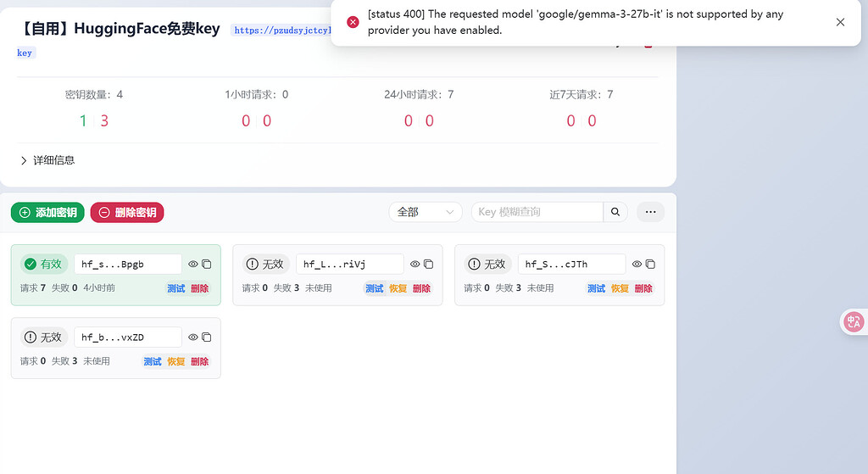Open the pzudsyjctcyl URL link
Screen dimensions: 868x474
(281, 31)
